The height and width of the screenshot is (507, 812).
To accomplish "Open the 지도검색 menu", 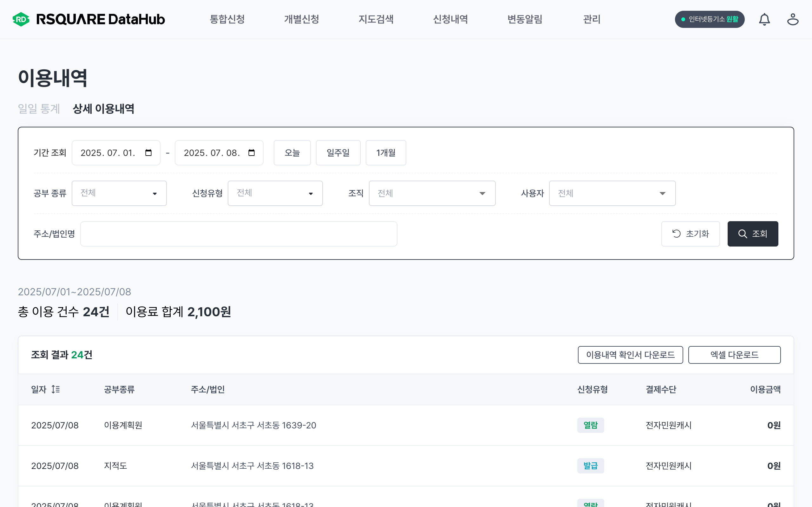I will coord(376,19).
